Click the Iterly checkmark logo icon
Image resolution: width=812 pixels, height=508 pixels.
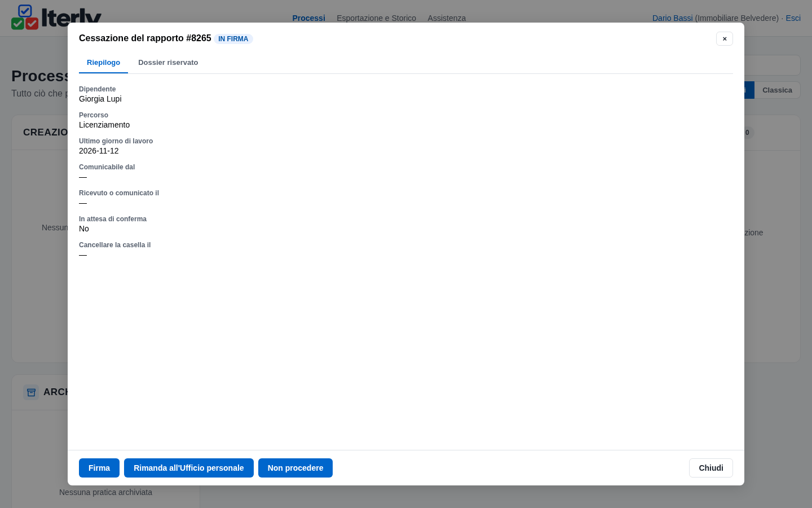25,17
